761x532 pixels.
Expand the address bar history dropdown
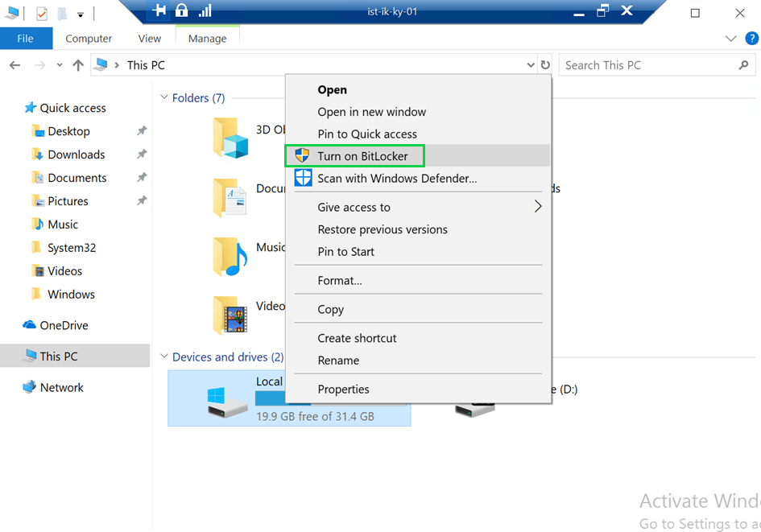pyautogui.click(x=530, y=65)
